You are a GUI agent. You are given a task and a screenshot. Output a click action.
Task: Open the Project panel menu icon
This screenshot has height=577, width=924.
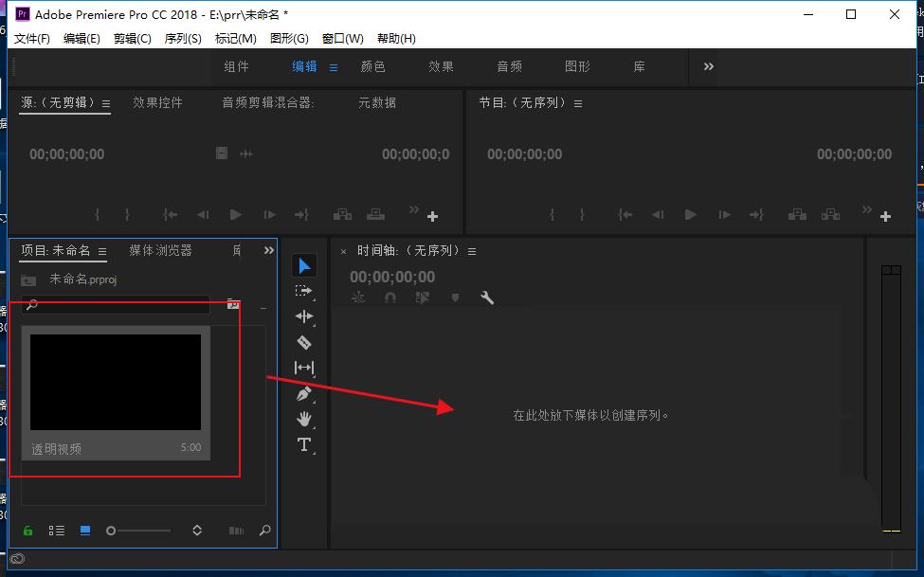pyautogui.click(x=102, y=251)
